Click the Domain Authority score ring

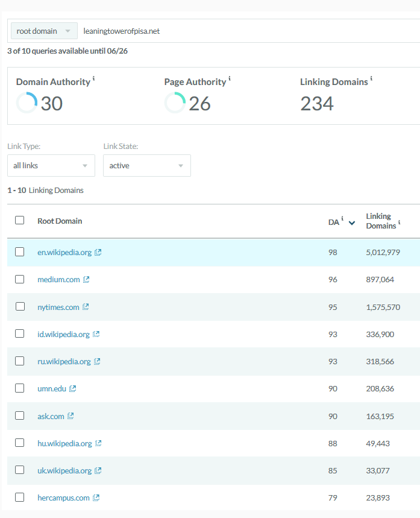pos(27,103)
